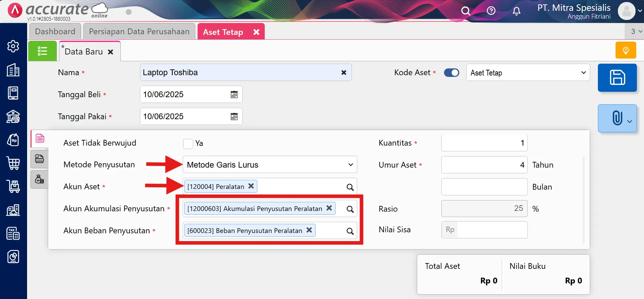Screen dimensions: 644x299
Task: Expand the Metode Penyusutan dropdown
Action: click(x=269, y=165)
